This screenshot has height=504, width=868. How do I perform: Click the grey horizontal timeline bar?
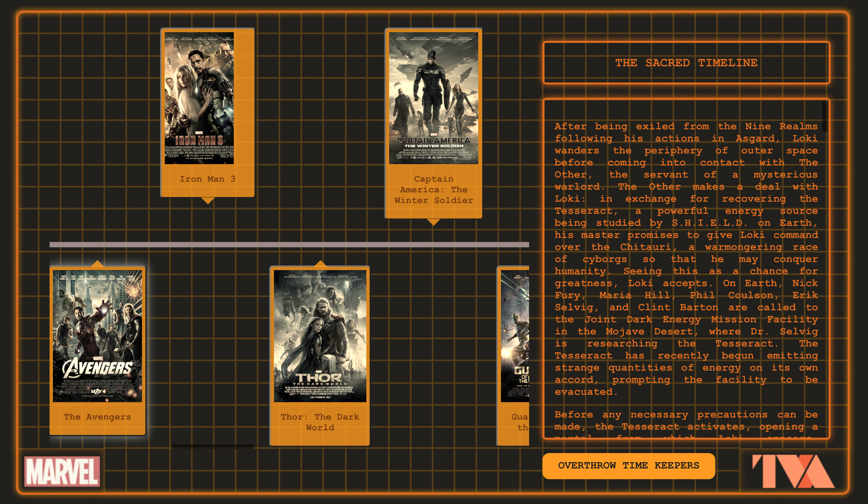point(289,245)
